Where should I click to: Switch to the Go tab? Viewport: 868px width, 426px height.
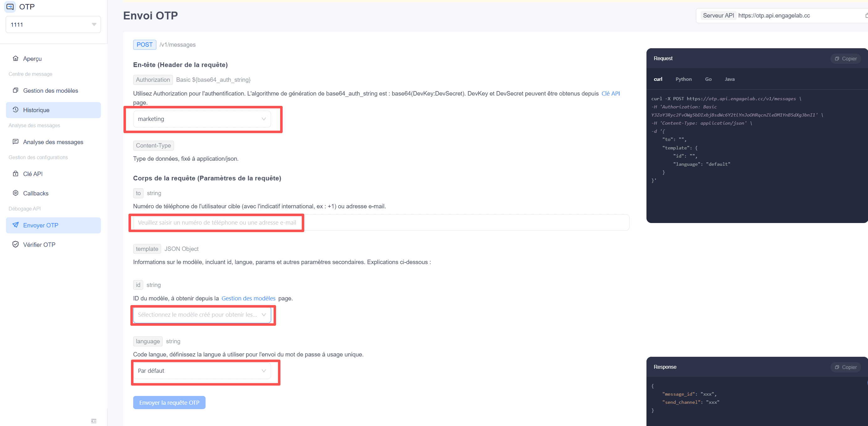point(708,79)
